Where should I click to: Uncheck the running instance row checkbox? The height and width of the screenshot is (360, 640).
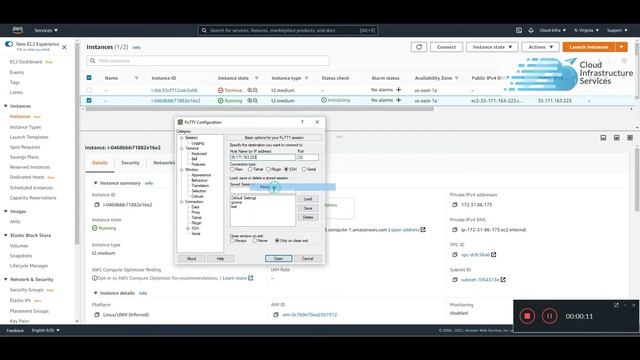click(x=89, y=100)
